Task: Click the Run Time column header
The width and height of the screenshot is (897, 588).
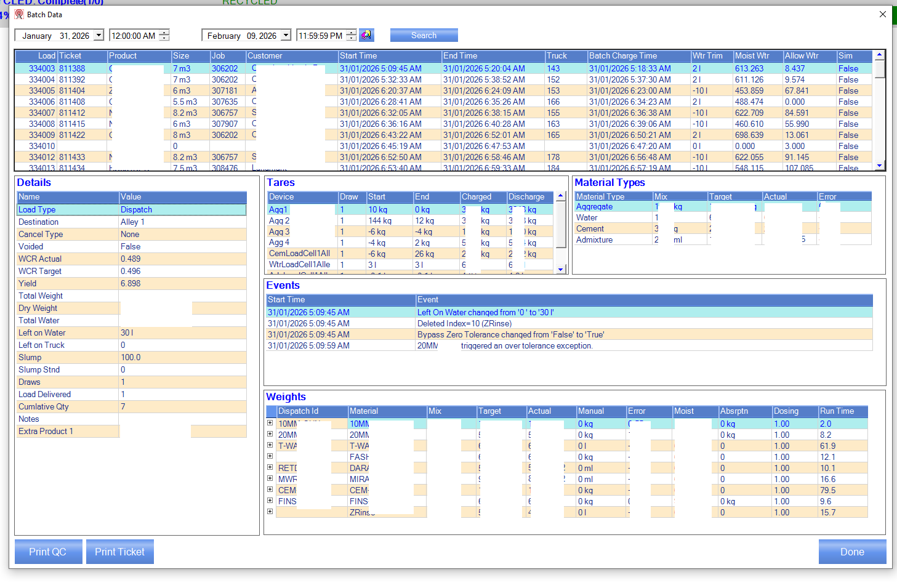Action: (x=843, y=411)
